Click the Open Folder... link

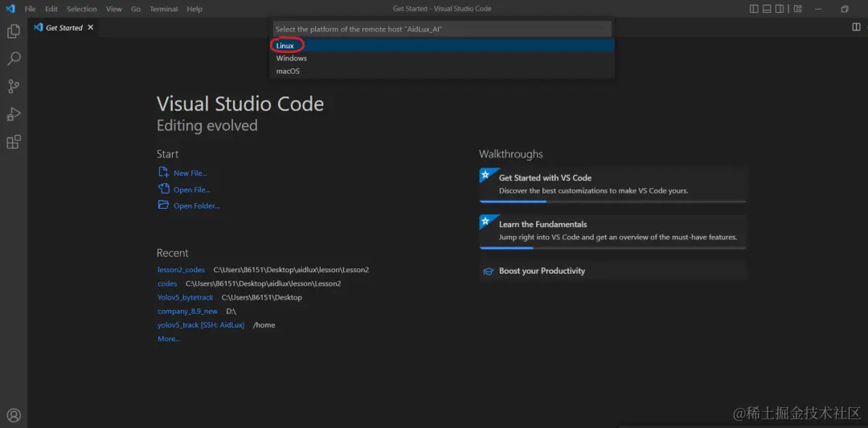point(197,206)
